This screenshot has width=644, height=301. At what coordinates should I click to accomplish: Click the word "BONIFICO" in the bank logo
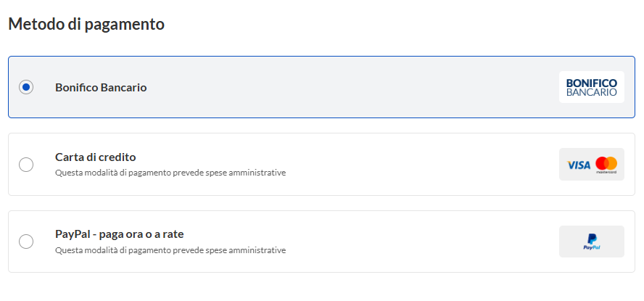591,83
